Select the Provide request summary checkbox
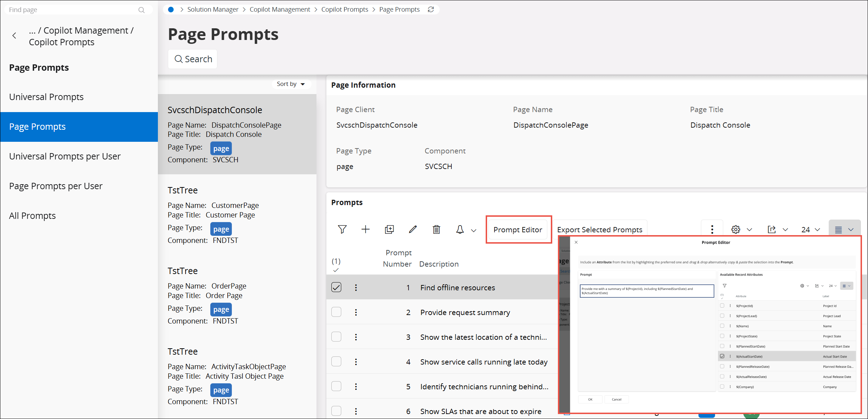This screenshot has width=868, height=419. tap(336, 312)
